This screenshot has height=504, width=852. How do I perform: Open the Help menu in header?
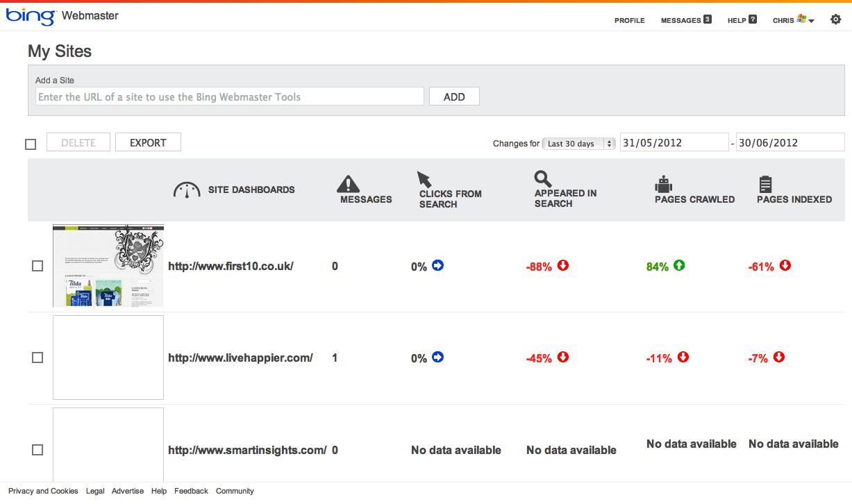pyautogui.click(x=742, y=20)
